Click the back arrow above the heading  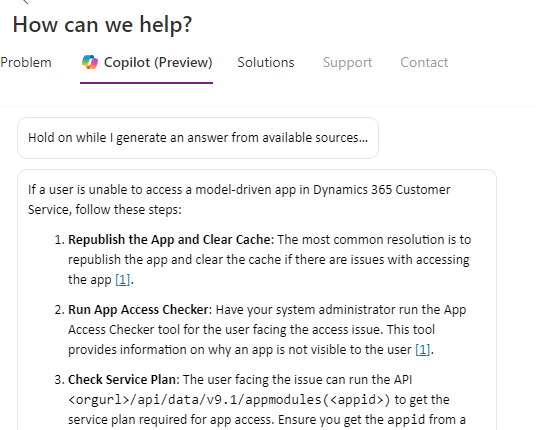[25, 2]
